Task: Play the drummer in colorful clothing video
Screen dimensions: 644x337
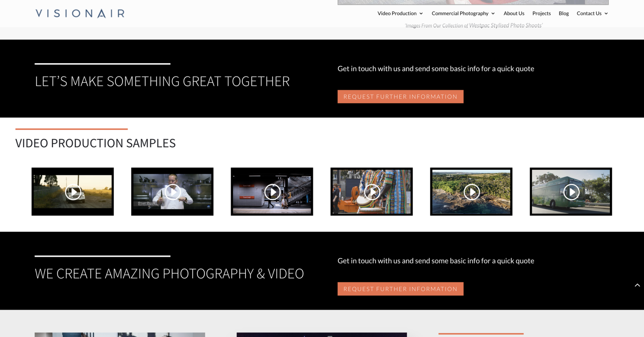Action: pos(372,192)
